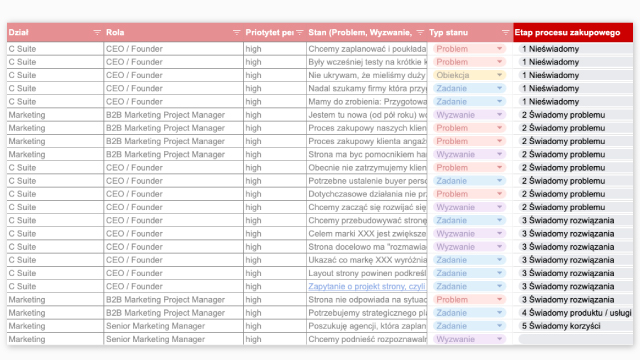Viewport: 640px width, 360px height.
Task: Open Problem dropdown in 'Proces zakupowy klienta' row
Action: [469, 141]
